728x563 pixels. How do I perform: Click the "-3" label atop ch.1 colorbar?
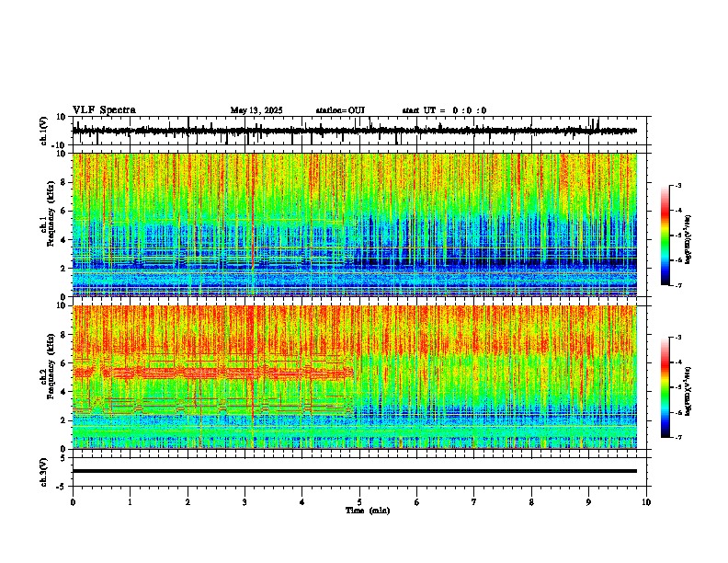(677, 185)
